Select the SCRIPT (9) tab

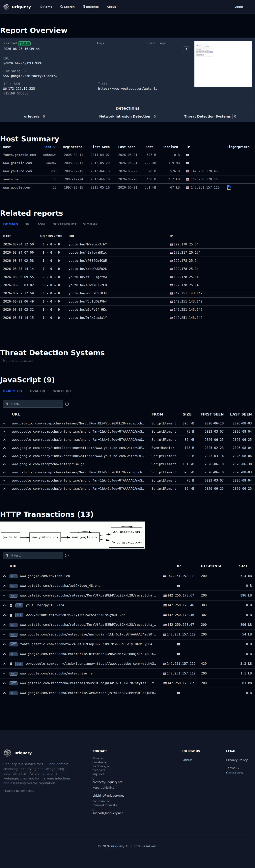point(13,391)
